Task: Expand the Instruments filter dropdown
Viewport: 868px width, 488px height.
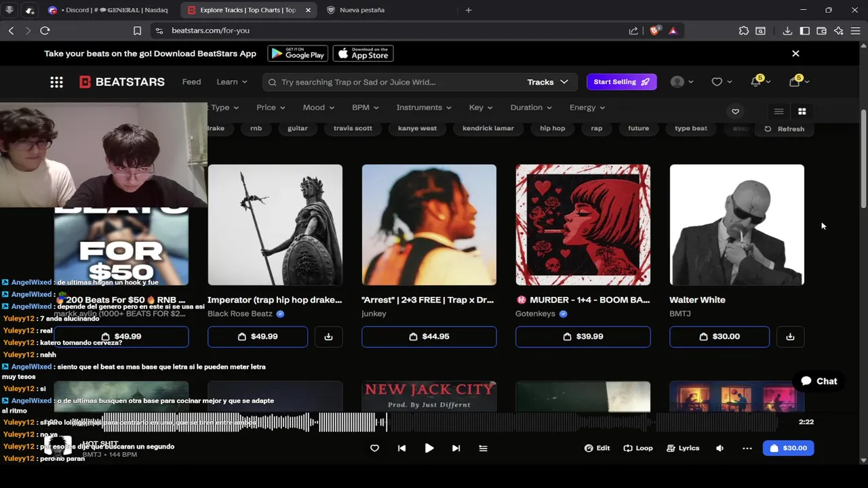Action: pos(424,107)
